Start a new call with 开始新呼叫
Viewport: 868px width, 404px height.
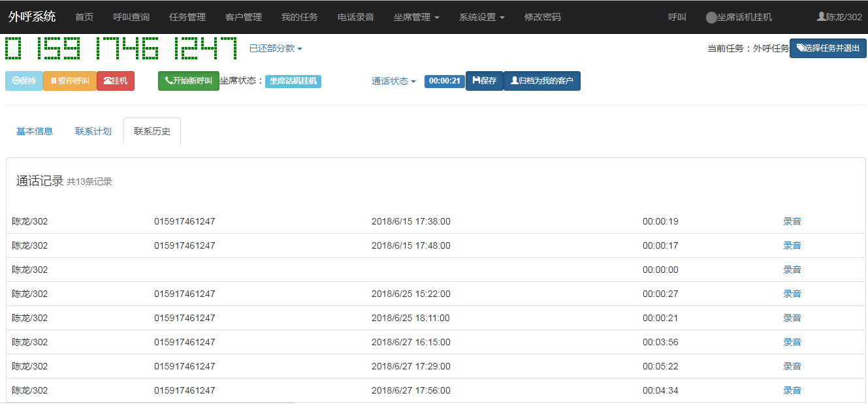[188, 81]
